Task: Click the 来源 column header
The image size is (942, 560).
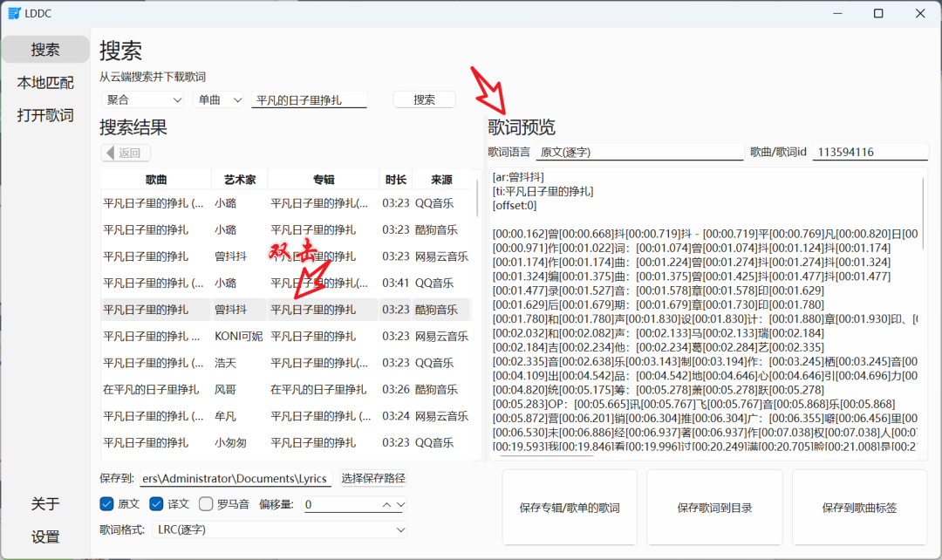Action: pos(441,180)
